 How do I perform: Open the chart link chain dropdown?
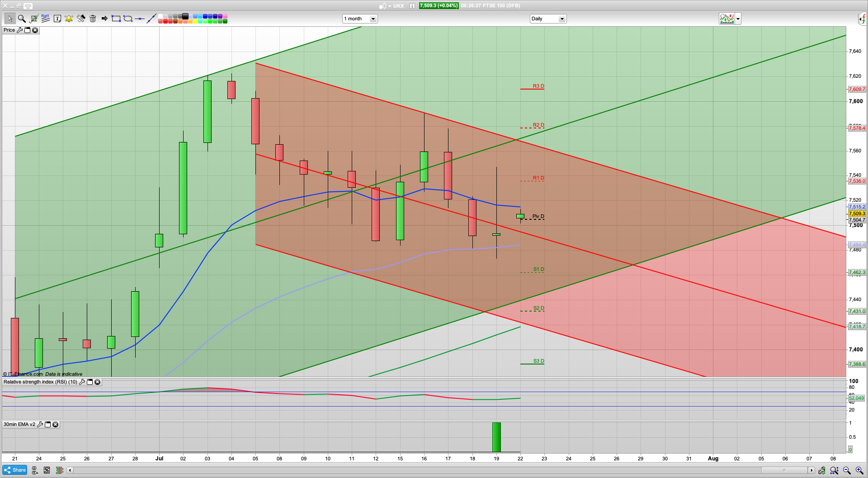pos(35,470)
